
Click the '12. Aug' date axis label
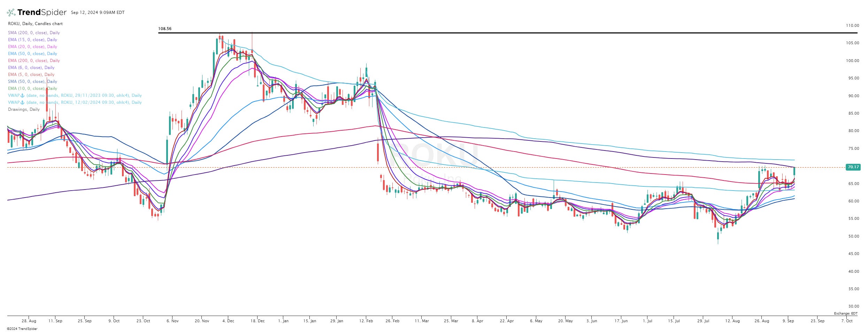tap(732, 321)
